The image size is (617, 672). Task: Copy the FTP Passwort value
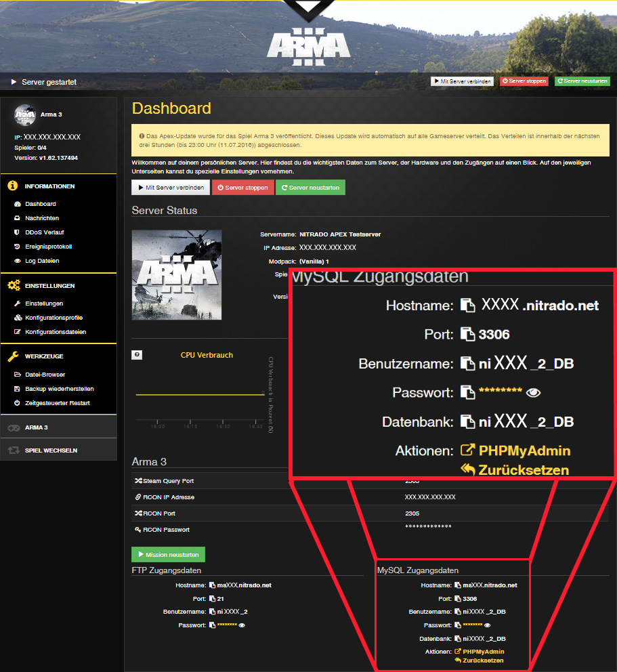point(212,625)
